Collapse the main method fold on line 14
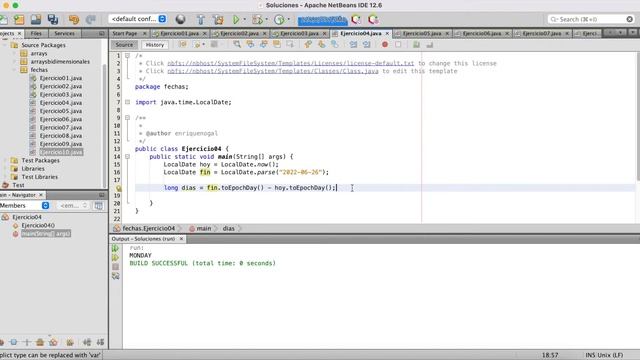 click(x=127, y=156)
